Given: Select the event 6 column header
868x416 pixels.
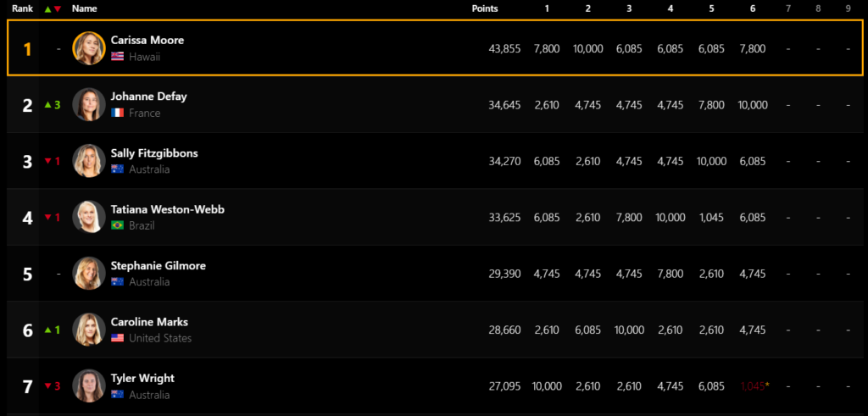Looking at the screenshot, I should tap(753, 8).
